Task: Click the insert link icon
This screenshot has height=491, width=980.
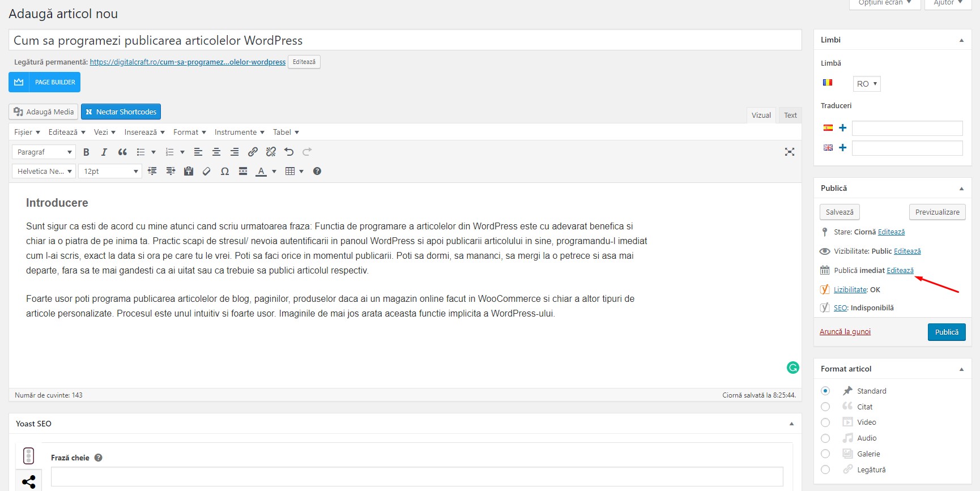Action: pos(253,152)
